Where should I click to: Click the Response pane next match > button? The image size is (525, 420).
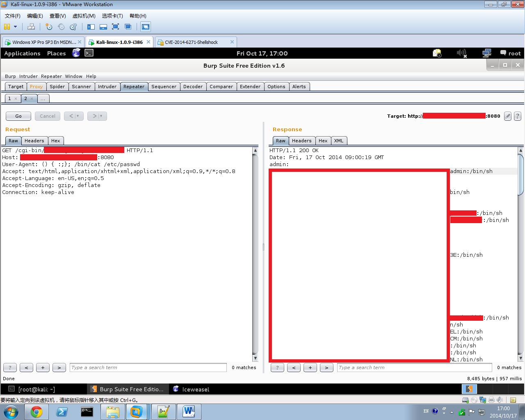tap(326, 367)
